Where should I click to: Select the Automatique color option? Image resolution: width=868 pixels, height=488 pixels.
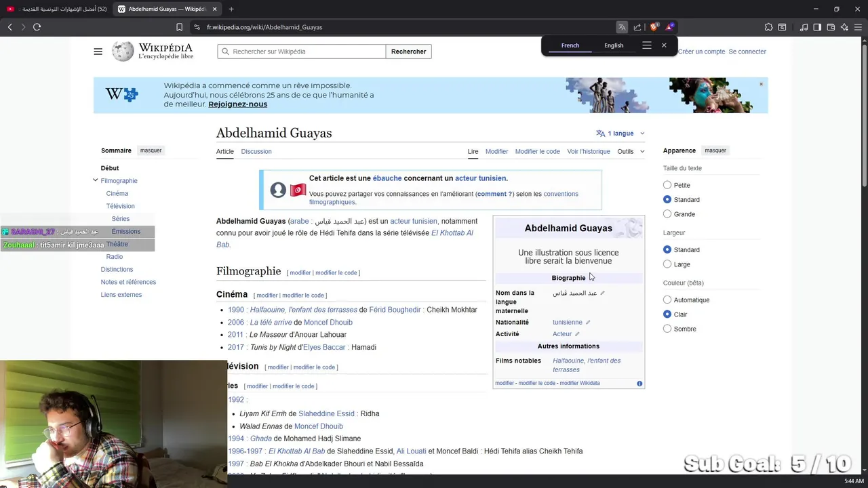tap(667, 300)
